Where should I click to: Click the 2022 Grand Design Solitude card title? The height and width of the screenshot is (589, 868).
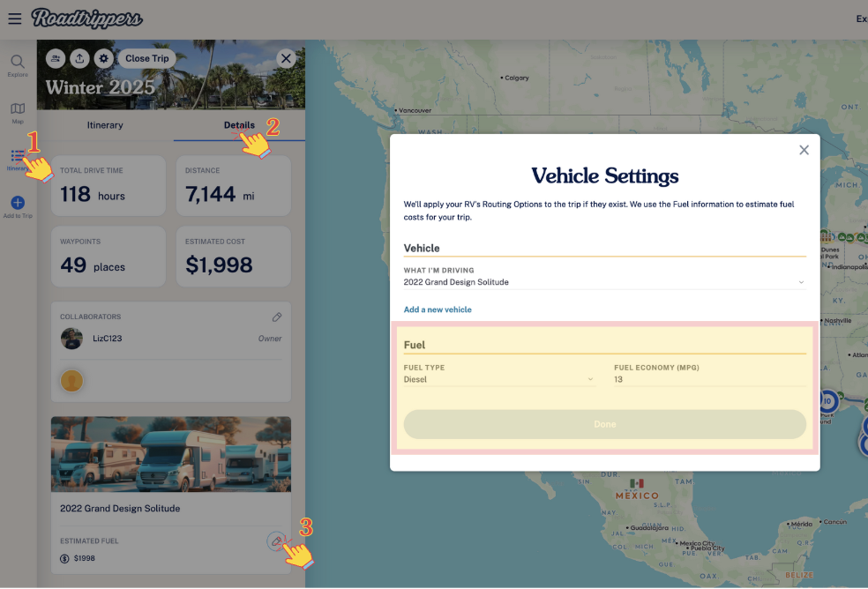120,508
